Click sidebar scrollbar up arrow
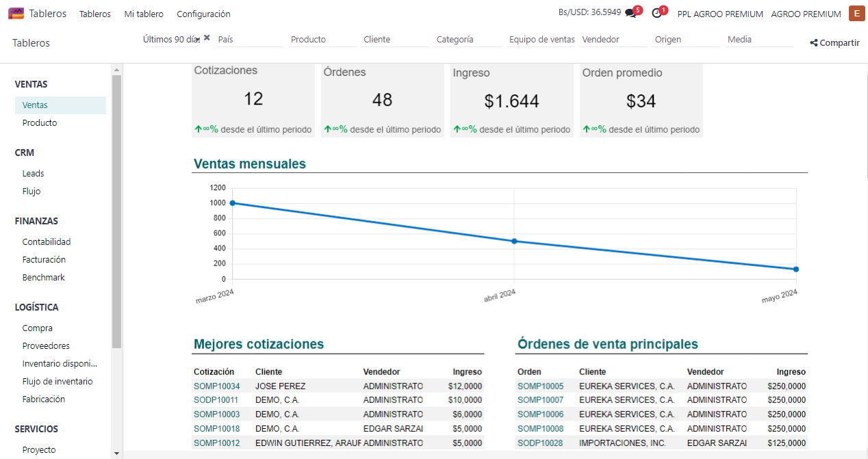This screenshot has height=459, width=868. (116, 70)
